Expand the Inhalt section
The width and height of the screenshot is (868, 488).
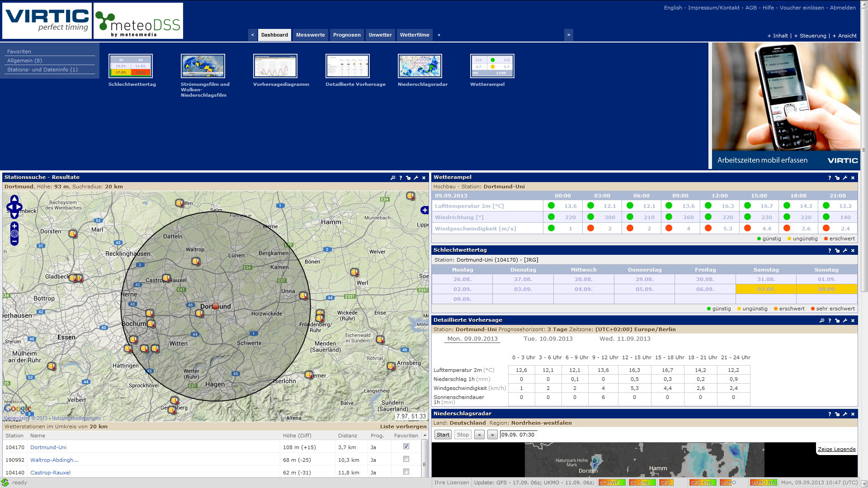click(x=778, y=36)
